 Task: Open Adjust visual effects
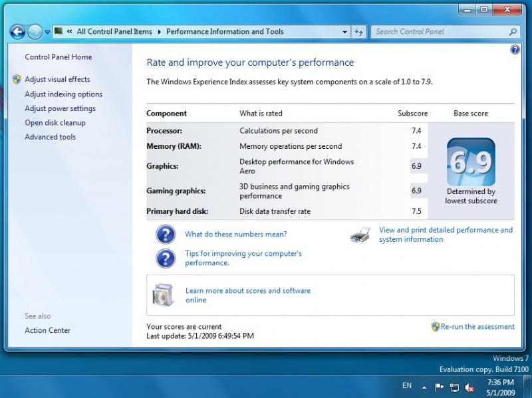57,79
